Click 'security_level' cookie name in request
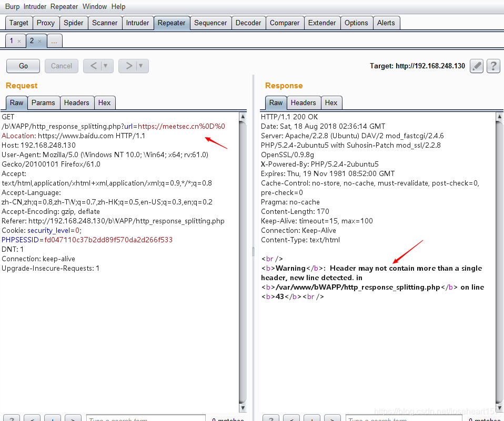504x421 pixels. click(x=48, y=231)
